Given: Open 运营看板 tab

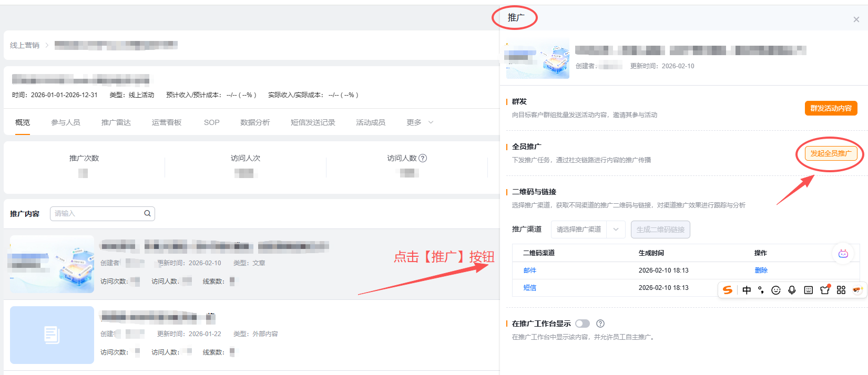Looking at the screenshot, I should pyautogui.click(x=167, y=122).
